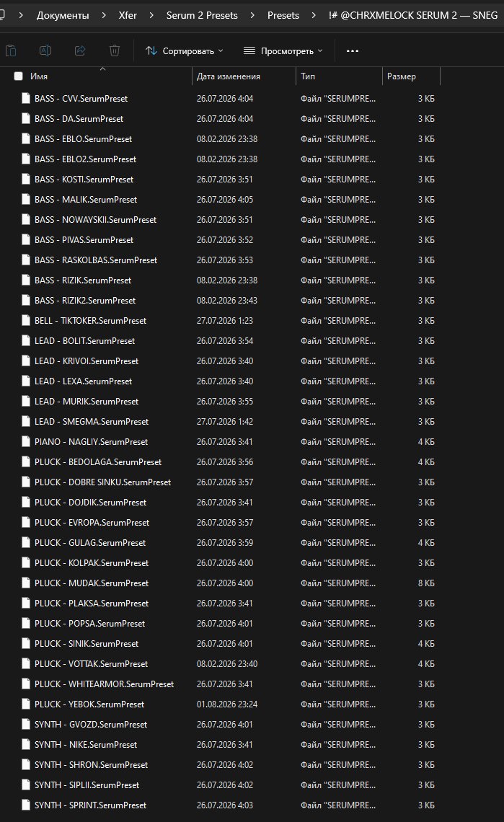Click the Paste toolbar icon
Viewport: 504px width, 822px height.
(11, 51)
